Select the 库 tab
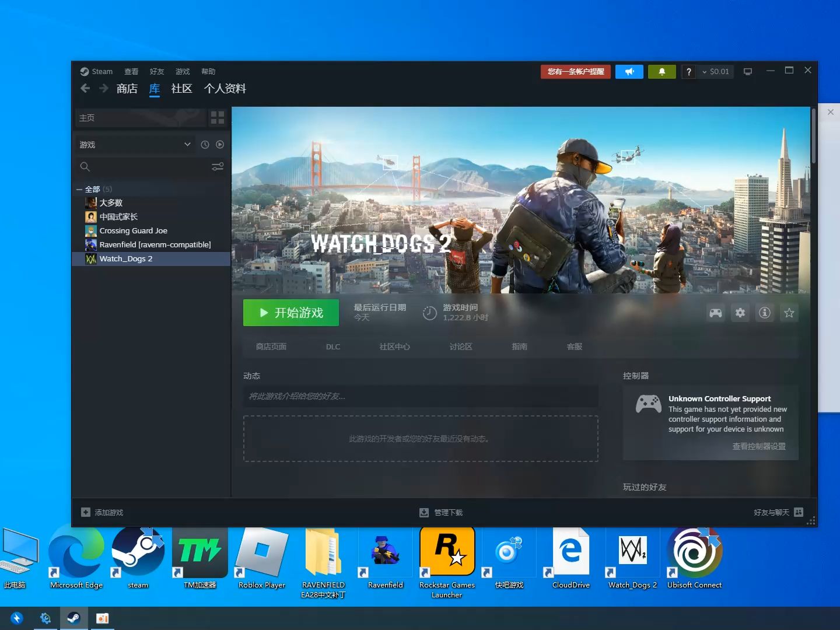 155,89
